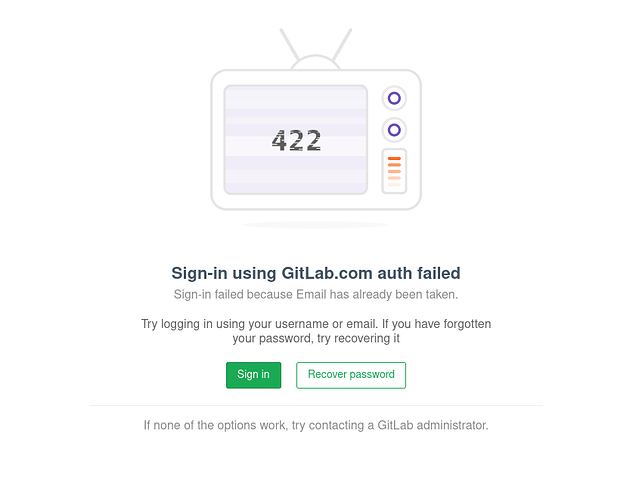
Task: Click the Email has already been taken message
Action: pyautogui.click(x=316, y=294)
